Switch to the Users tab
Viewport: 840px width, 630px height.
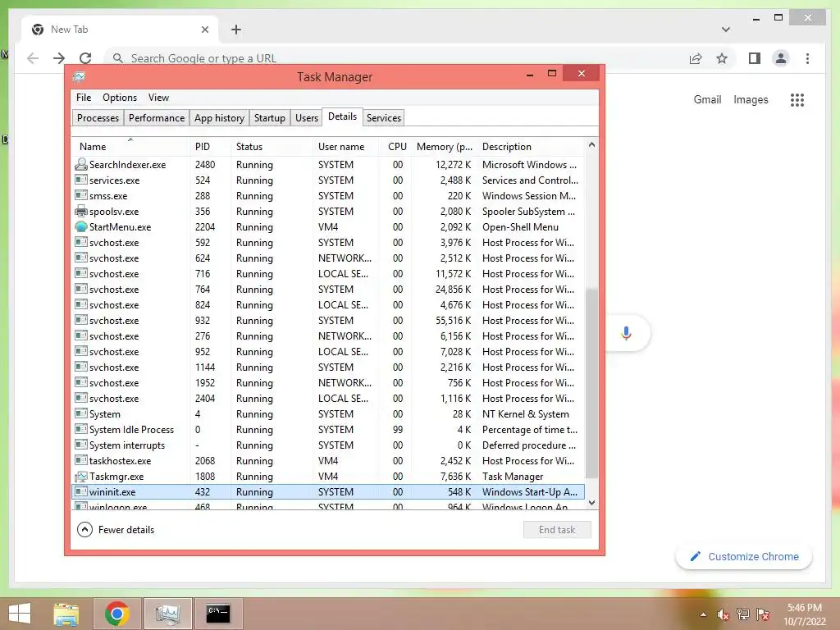tap(307, 118)
